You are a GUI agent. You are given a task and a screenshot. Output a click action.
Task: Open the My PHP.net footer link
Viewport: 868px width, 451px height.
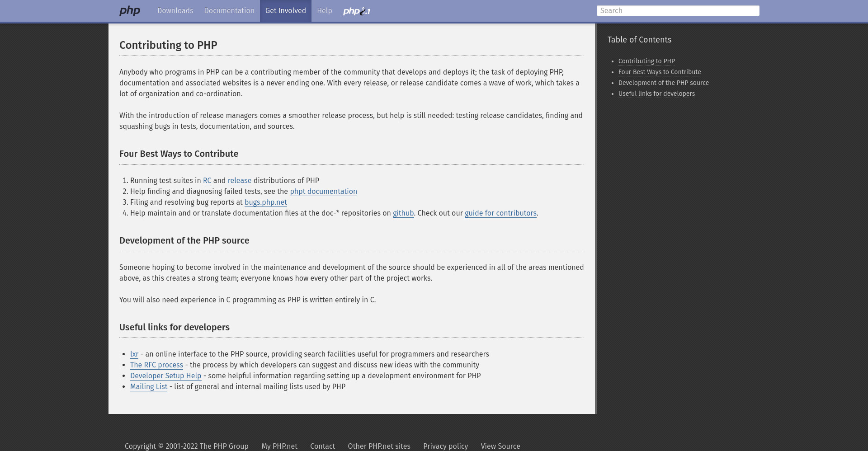coord(279,446)
